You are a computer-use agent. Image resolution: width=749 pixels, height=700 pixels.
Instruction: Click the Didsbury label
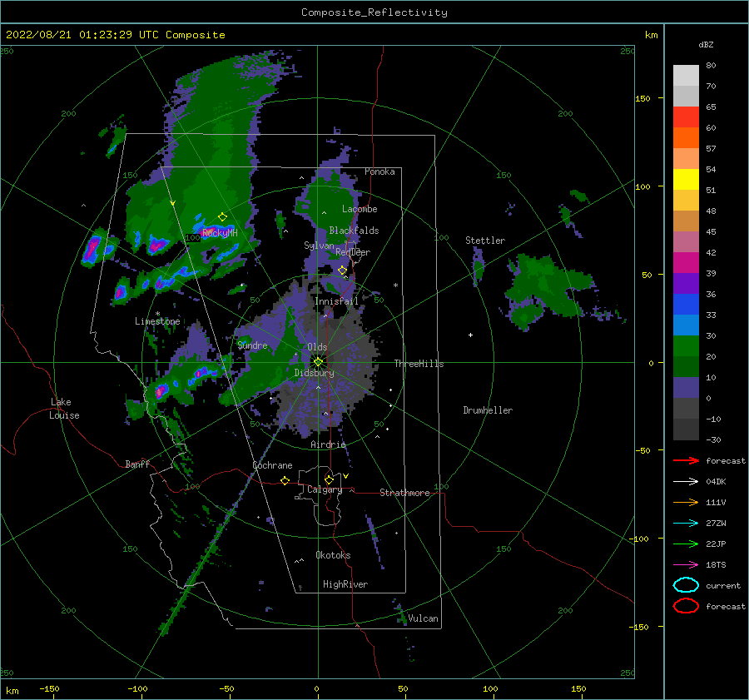click(x=314, y=373)
